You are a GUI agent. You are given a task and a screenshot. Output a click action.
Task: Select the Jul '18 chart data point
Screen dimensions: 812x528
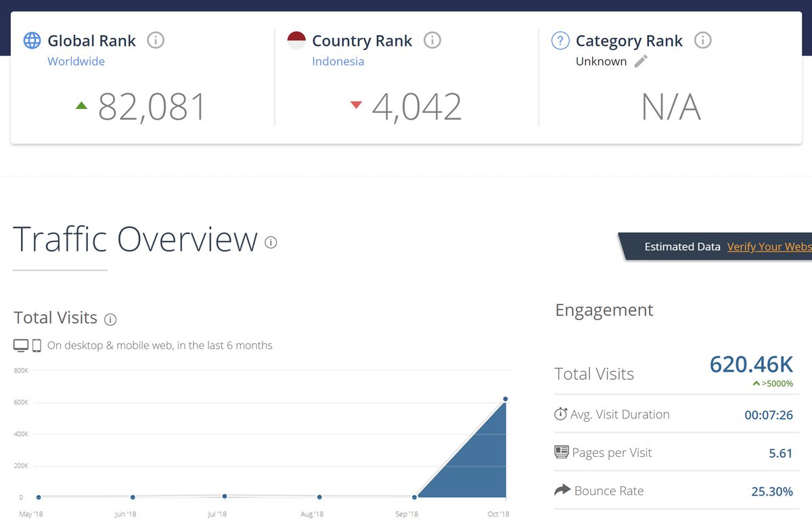pos(225,496)
